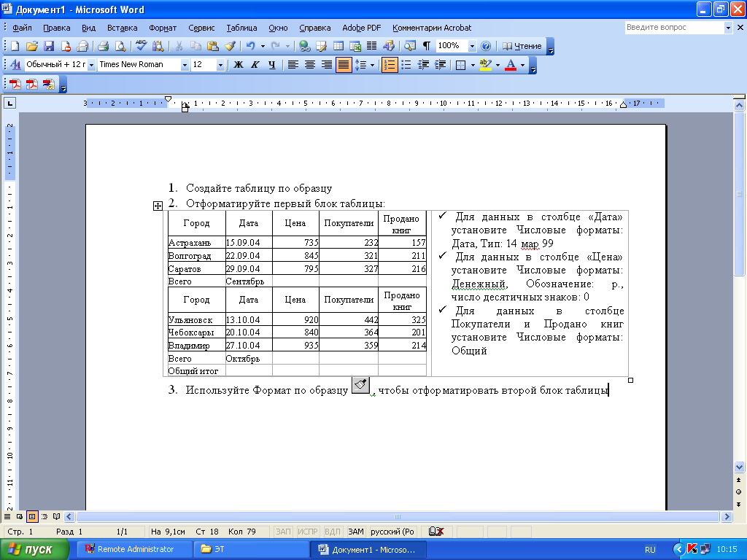This screenshot has height=560, width=747.
Task: Toggle ЗАМ overtype mode in the status bar
Action: point(356,532)
